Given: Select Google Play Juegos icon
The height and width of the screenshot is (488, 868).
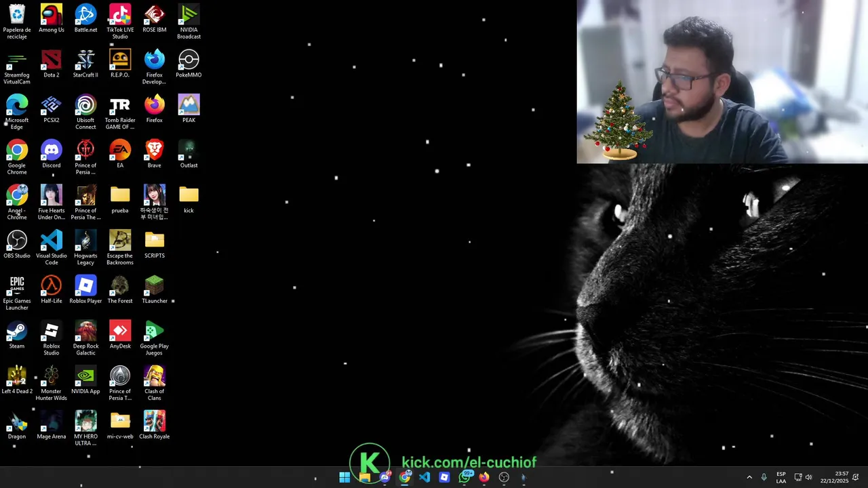Looking at the screenshot, I should tap(155, 338).
